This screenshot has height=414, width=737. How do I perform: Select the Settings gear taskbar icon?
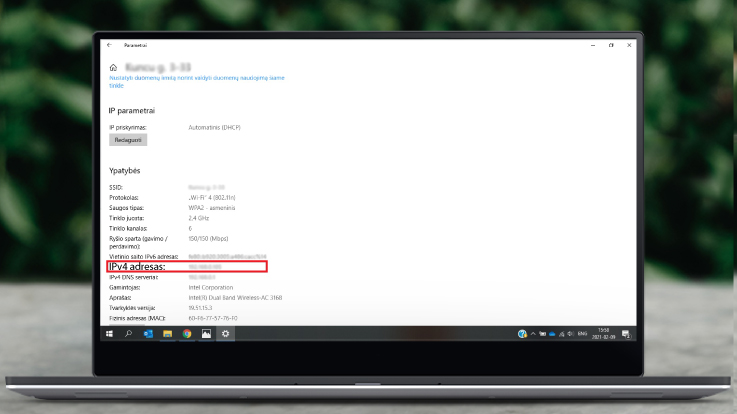(x=226, y=333)
